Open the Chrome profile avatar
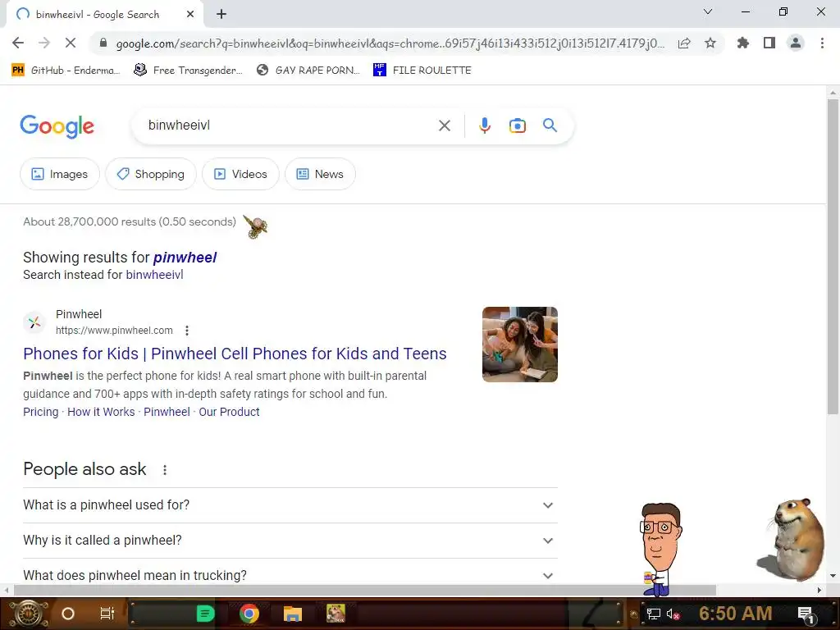840x630 pixels. point(796,43)
